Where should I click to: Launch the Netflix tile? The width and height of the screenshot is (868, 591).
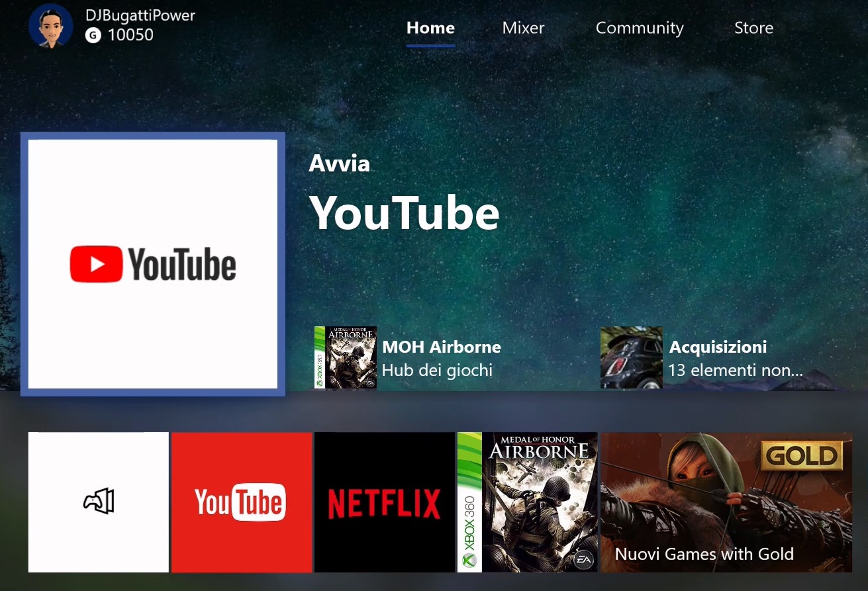click(x=385, y=502)
